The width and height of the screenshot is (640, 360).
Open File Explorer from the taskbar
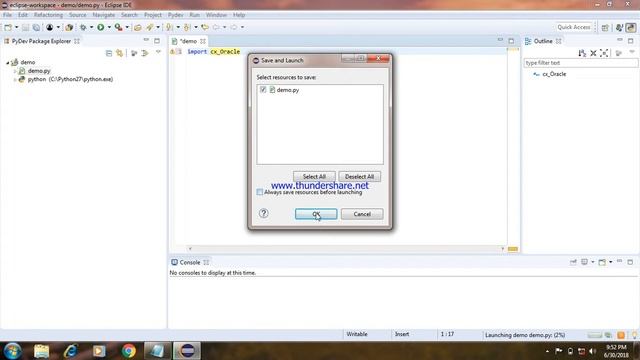pyautogui.click(x=42, y=351)
